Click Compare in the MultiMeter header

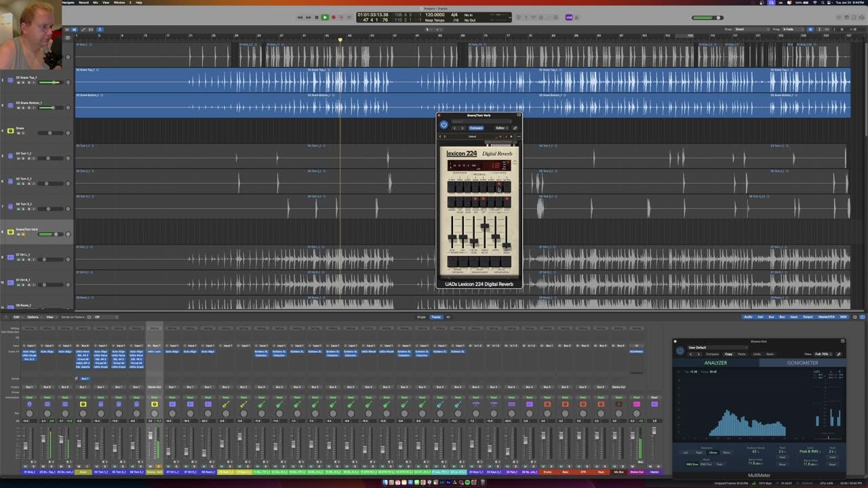point(712,354)
